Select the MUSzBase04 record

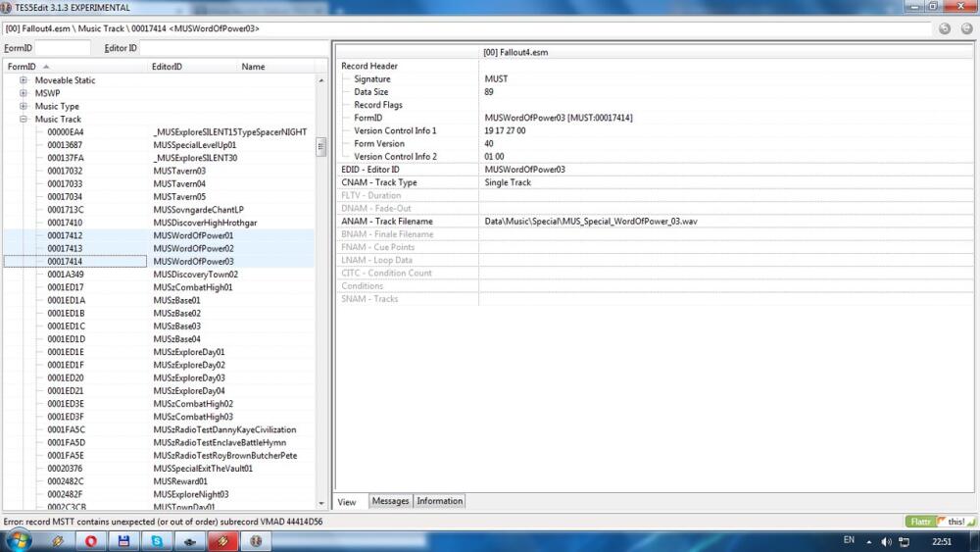pos(176,339)
